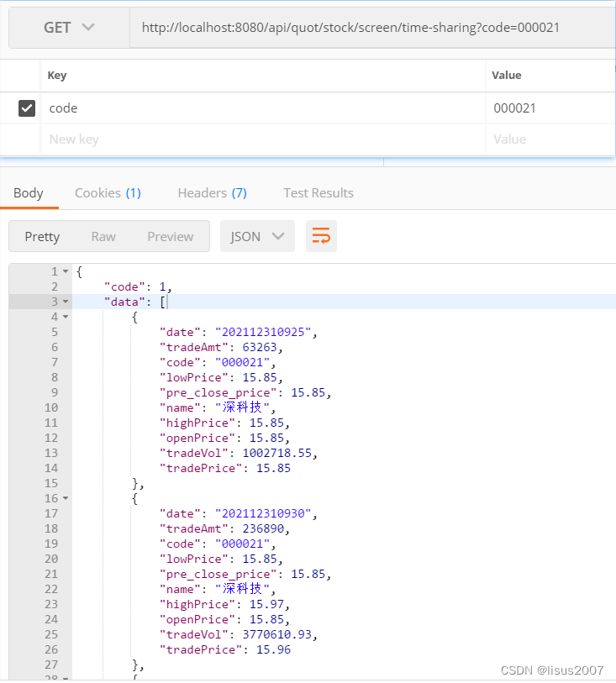Click the openPrice value on line 12
This screenshot has height=683, width=616.
(x=266, y=438)
